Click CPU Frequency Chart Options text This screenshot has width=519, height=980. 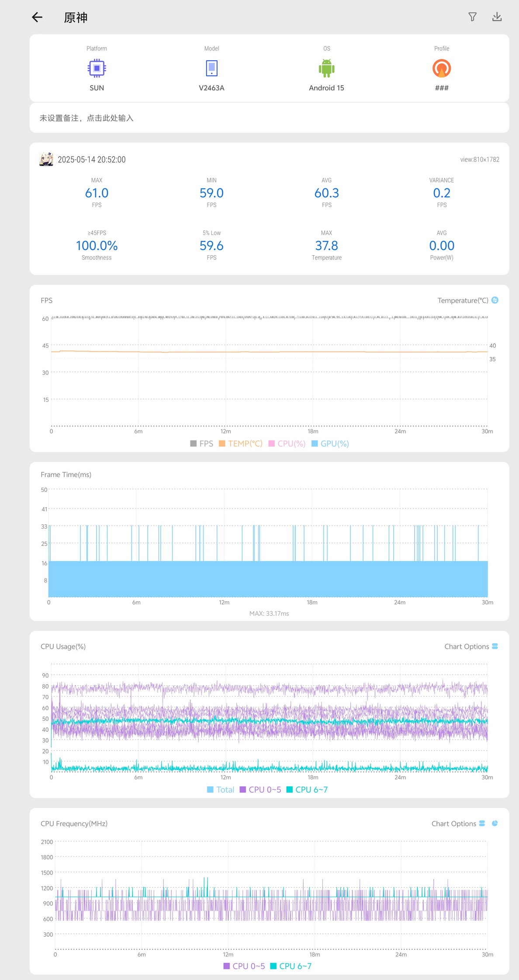point(454,823)
